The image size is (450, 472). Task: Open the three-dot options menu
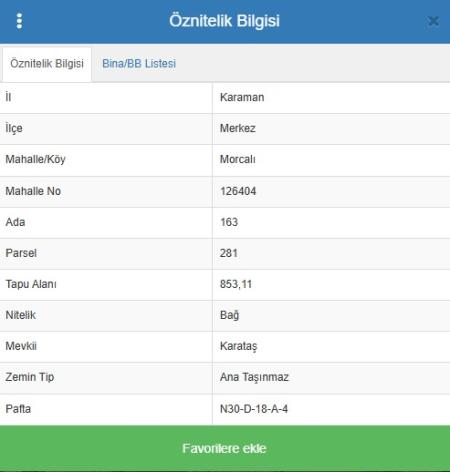coord(19,21)
